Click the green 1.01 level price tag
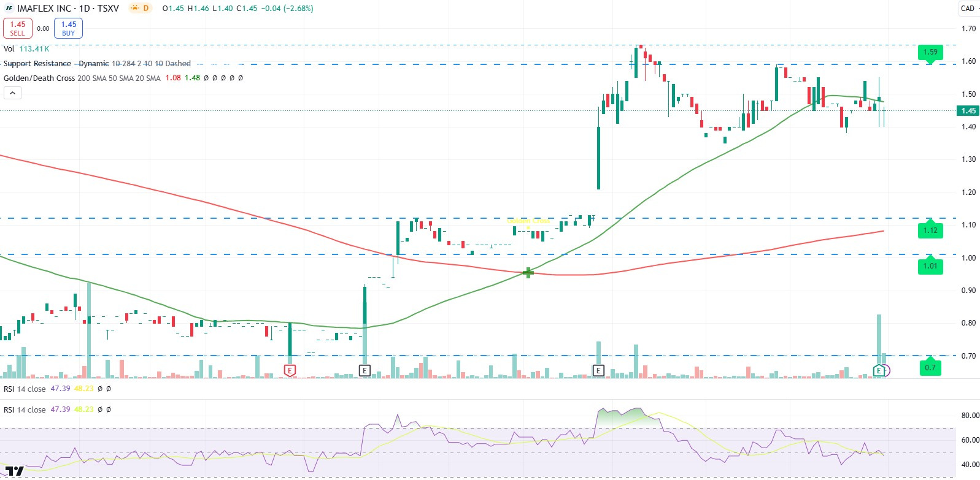Screen dimensions: 980x480 [x=930, y=266]
